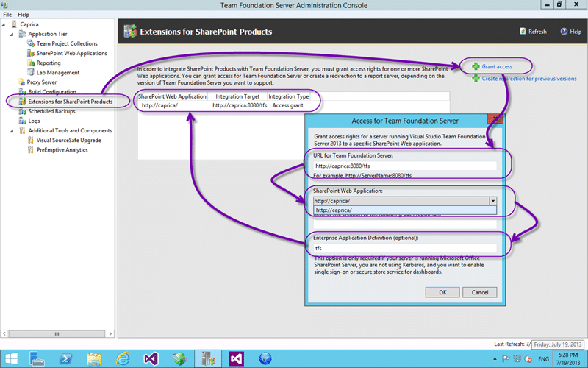
Task: Open File Explorer from the taskbar
Action: pyautogui.click(x=94, y=359)
